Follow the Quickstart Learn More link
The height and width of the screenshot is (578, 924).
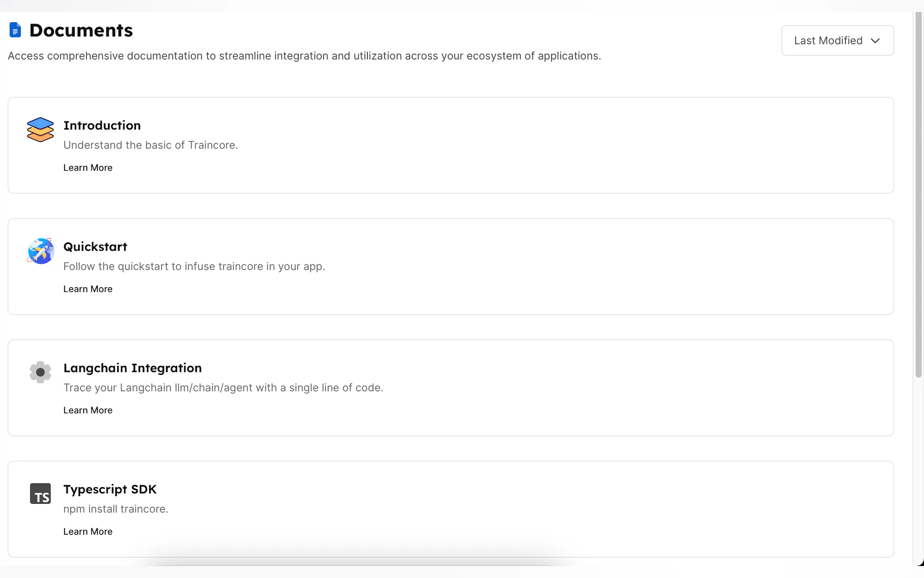(88, 289)
